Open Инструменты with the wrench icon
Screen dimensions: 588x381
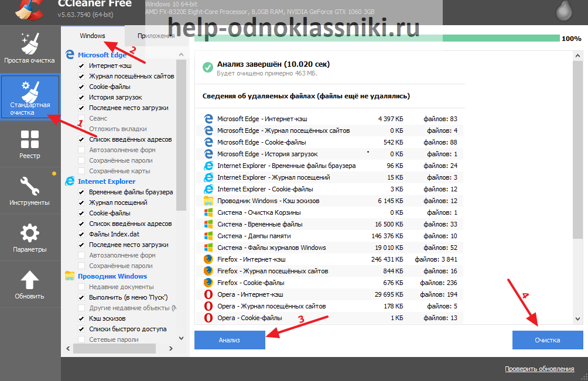point(29,191)
